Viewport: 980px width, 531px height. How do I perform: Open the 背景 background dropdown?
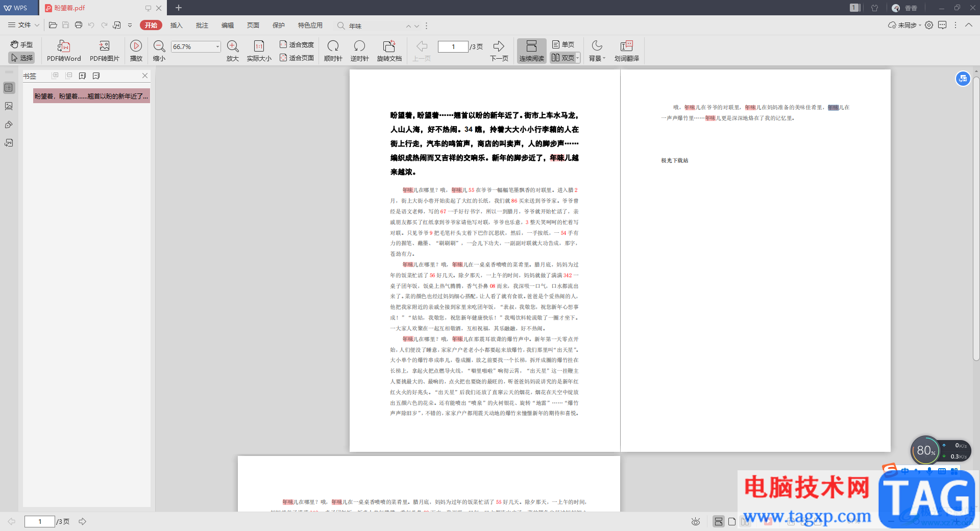click(x=597, y=51)
